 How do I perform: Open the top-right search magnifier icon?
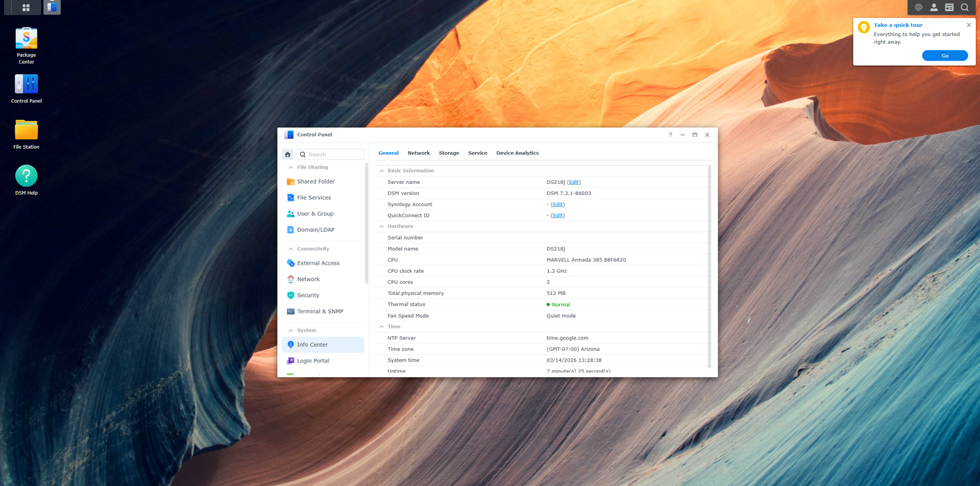(x=965, y=8)
